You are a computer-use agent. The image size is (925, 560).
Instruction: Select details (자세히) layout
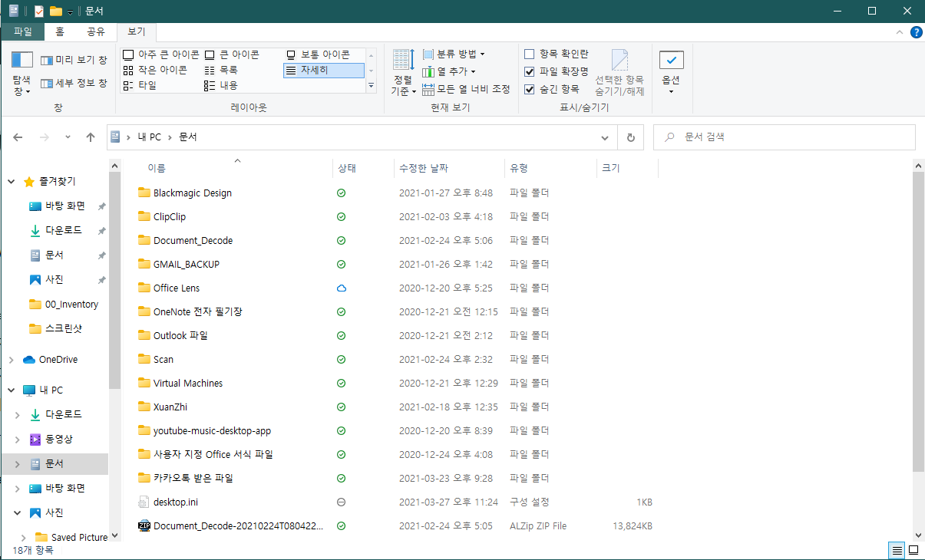[x=323, y=70]
